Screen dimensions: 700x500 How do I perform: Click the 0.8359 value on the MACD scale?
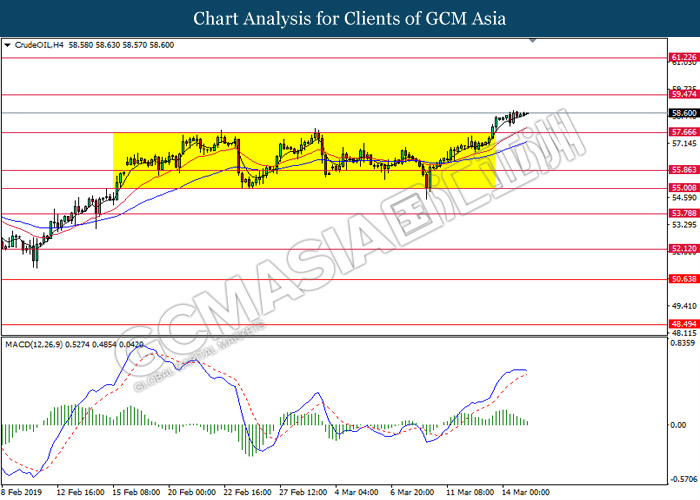click(682, 344)
